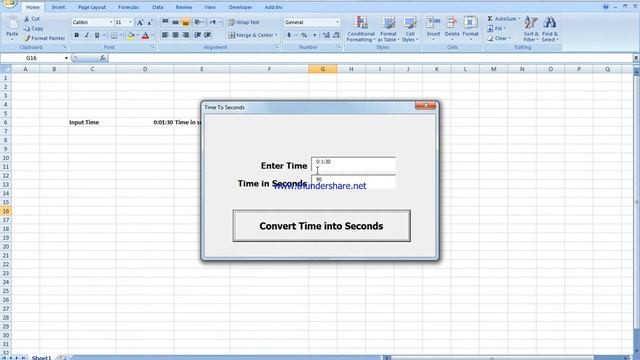Toggle Bottom Align

(x=186, y=22)
